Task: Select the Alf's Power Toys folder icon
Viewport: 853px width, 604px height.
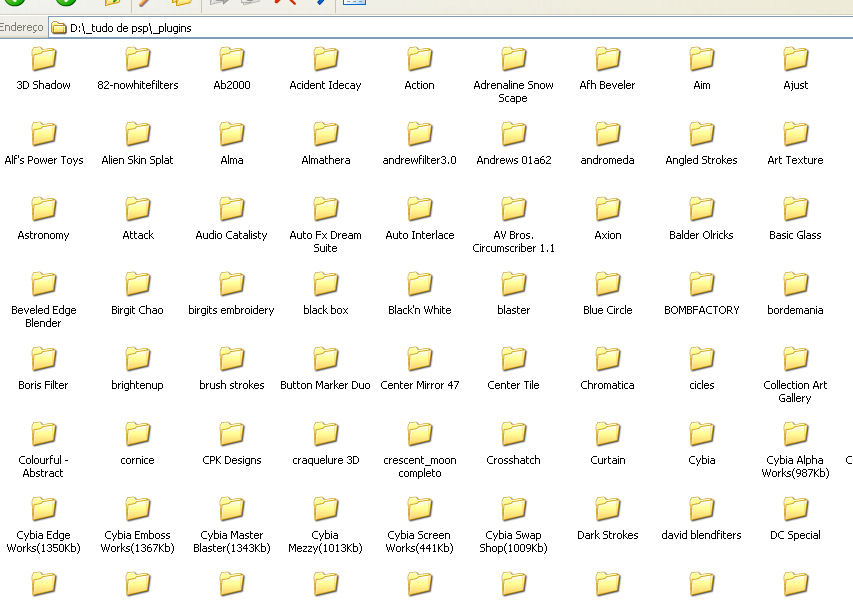Action: point(44,134)
